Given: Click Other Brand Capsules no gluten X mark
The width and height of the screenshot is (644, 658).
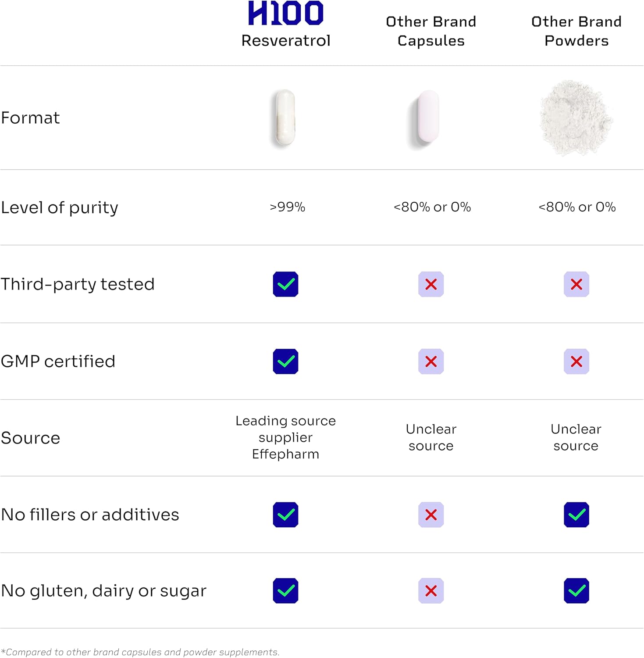Looking at the screenshot, I should coord(431,591).
